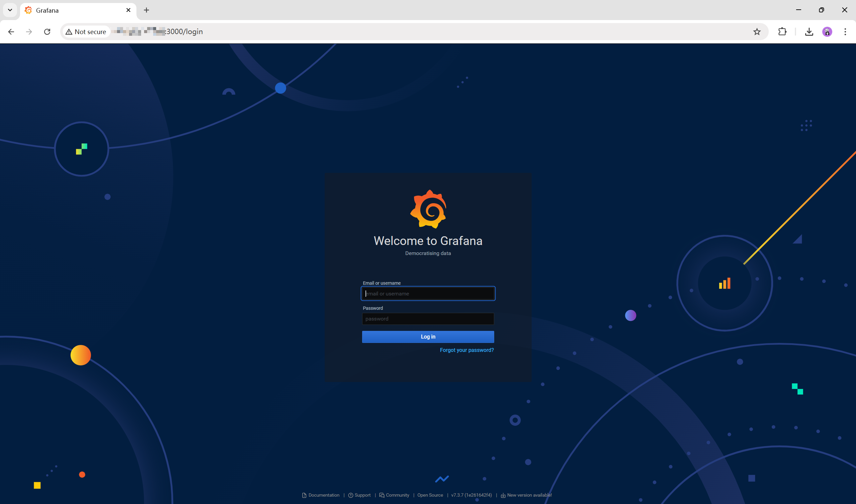Click the browser profile avatar
This screenshot has width=856, height=504.
pyautogui.click(x=827, y=32)
